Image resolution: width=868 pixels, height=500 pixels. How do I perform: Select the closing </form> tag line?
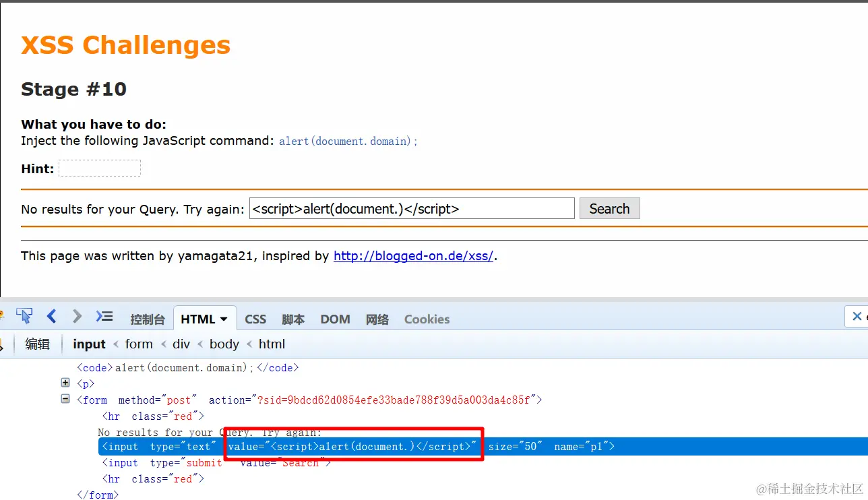[x=98, y=495]
